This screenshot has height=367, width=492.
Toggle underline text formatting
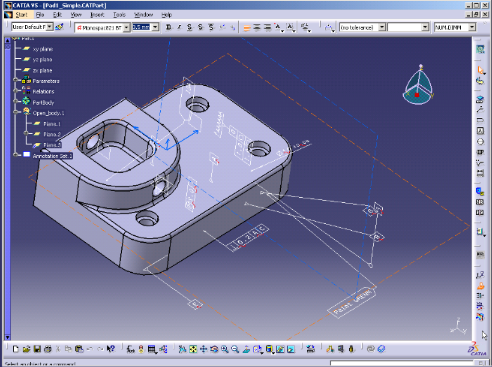(190, 27)
